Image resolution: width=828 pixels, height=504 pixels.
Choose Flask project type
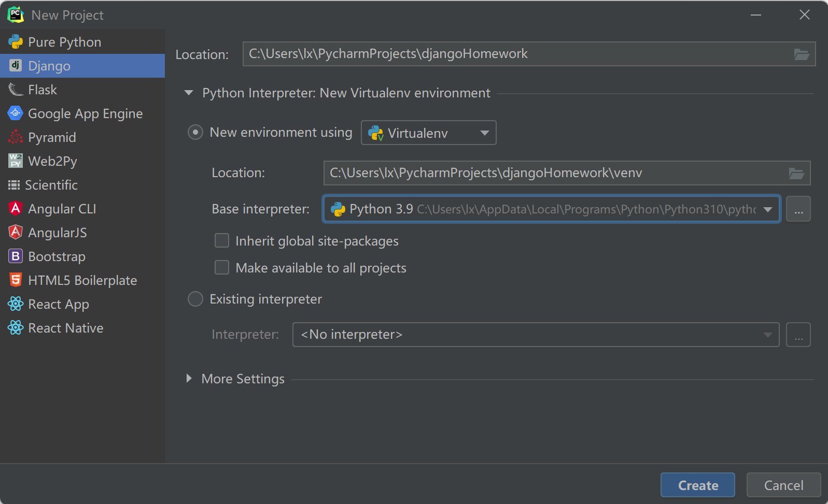coord(82,90)
